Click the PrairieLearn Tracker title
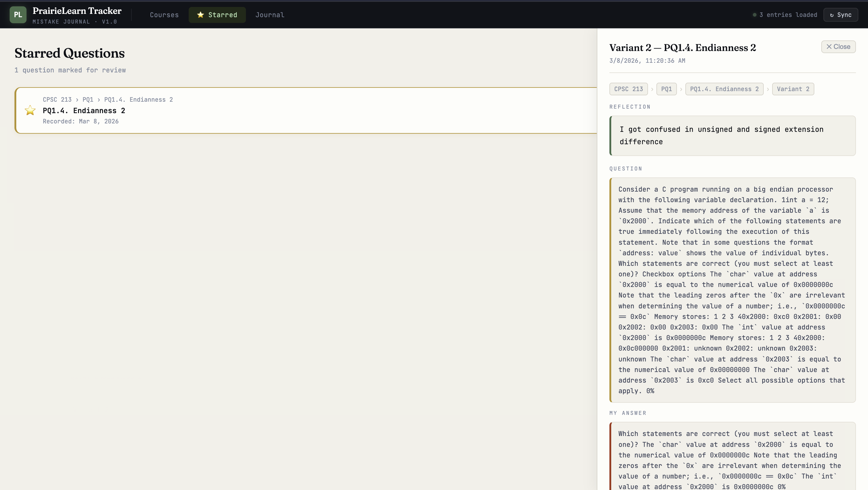Screen dimensions: 868x490 coord(77,11)
